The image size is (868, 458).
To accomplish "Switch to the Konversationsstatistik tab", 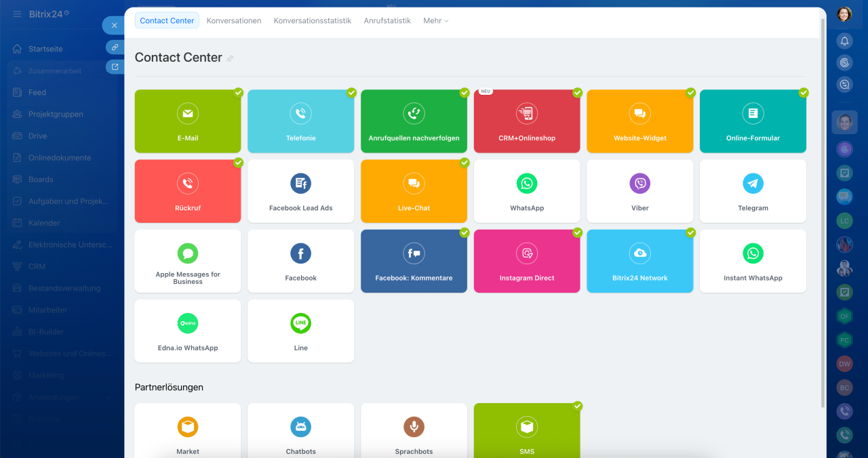I will click(x=313, y=20).
